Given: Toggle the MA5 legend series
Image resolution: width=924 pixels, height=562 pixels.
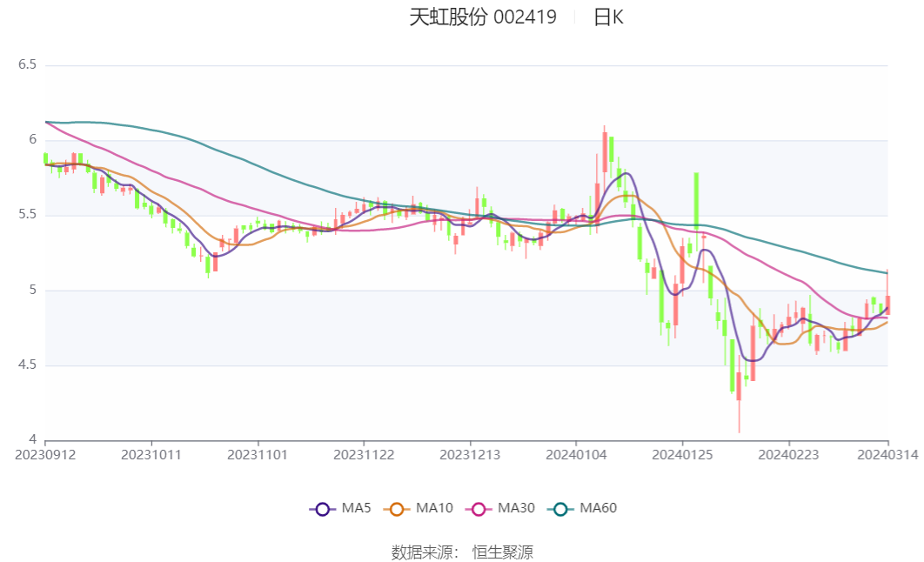Looking at the screenshot, I should [x=340, y=508].
